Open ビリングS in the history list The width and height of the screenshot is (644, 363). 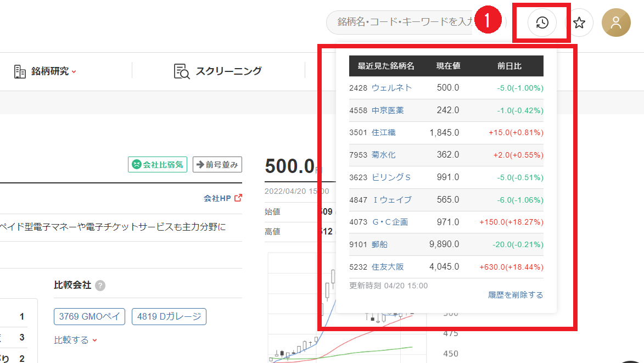(391, 177)
